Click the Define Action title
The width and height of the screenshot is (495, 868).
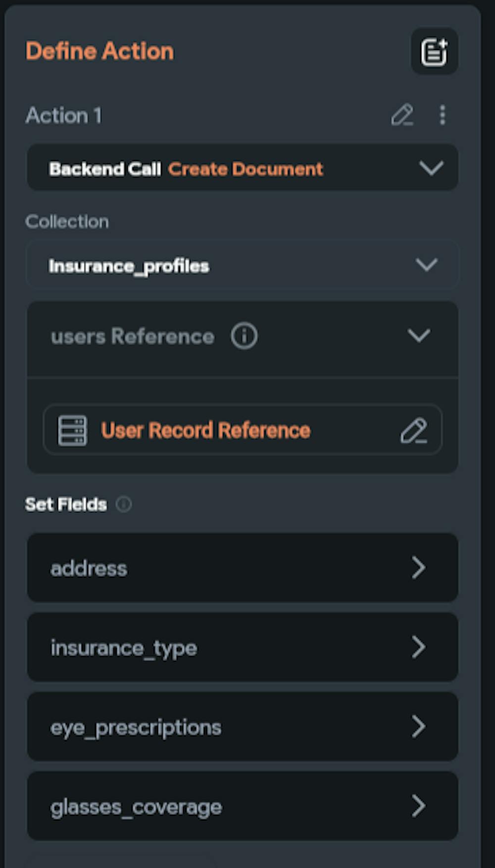[x=100, y=51]
